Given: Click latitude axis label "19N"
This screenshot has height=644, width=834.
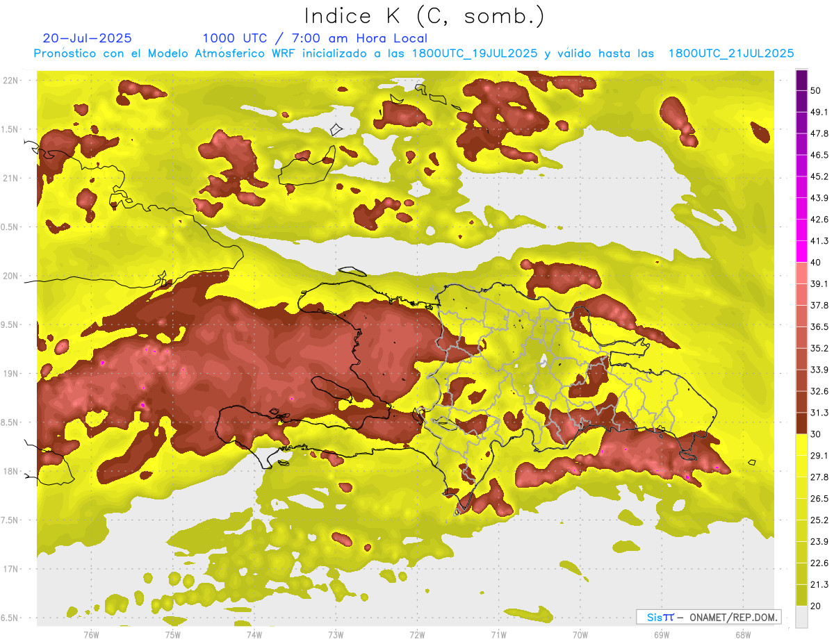Looking at the screenshot, I should pyautogui.click(x=10, y=373).
